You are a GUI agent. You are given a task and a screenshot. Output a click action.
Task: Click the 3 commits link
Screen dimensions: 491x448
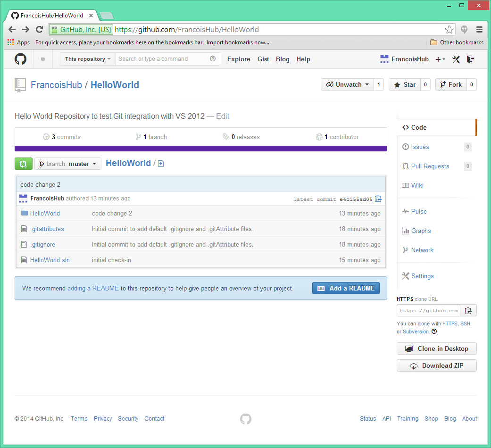[x=62, y=137]
